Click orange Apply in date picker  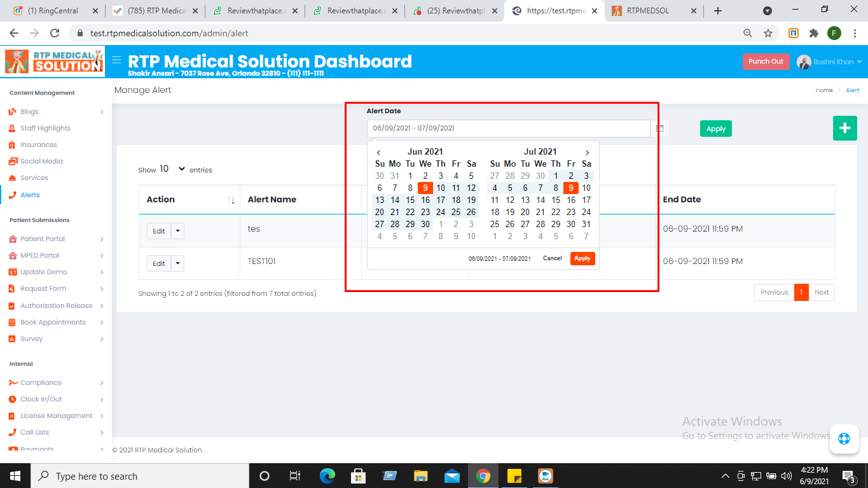[582, 258]
